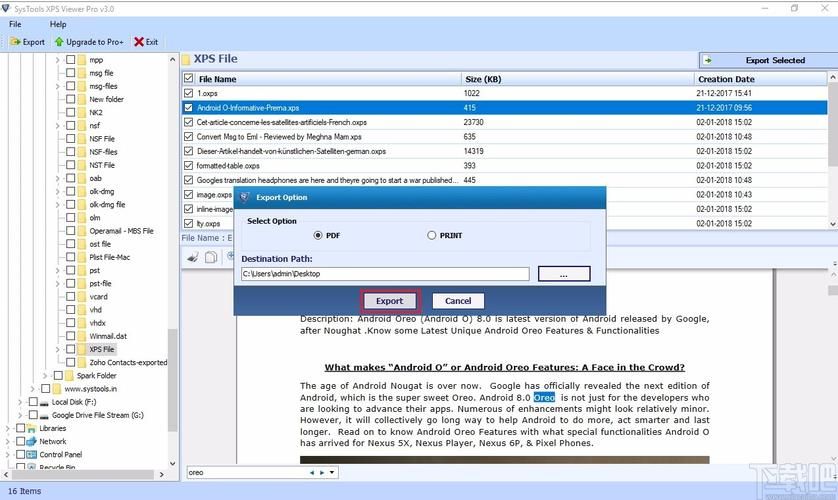The height and width of the screenshot is (500, 838).
Task: Click the mpp folder icon in the tree
Action: point(81,60)
